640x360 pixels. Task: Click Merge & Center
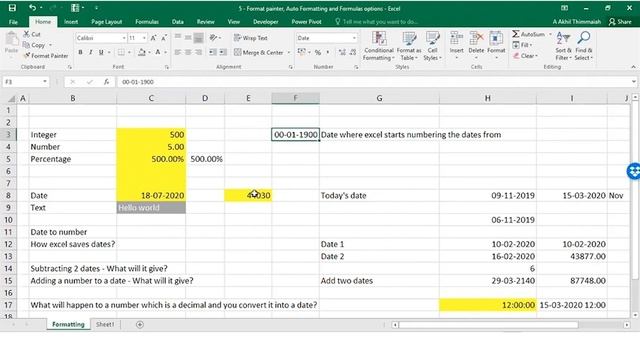click(x=259, y=52)
